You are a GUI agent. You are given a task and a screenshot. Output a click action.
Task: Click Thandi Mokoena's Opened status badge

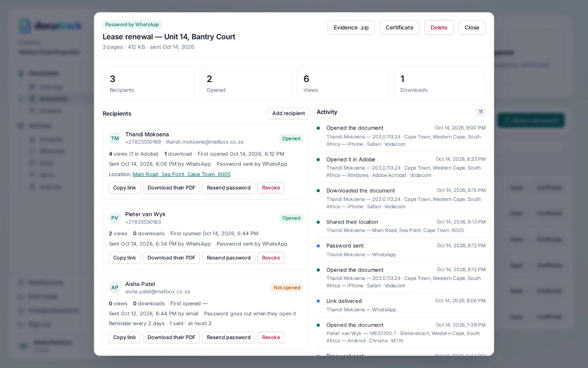point(291,139)
